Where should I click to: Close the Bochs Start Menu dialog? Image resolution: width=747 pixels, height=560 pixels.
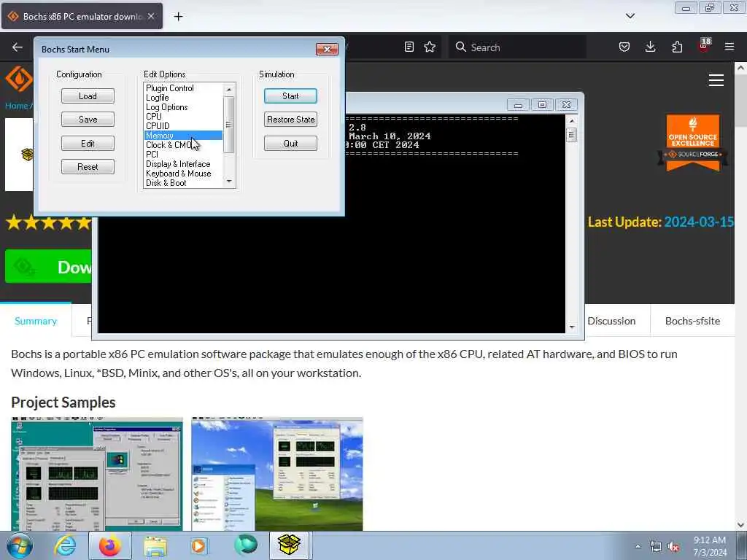point(327,49)
